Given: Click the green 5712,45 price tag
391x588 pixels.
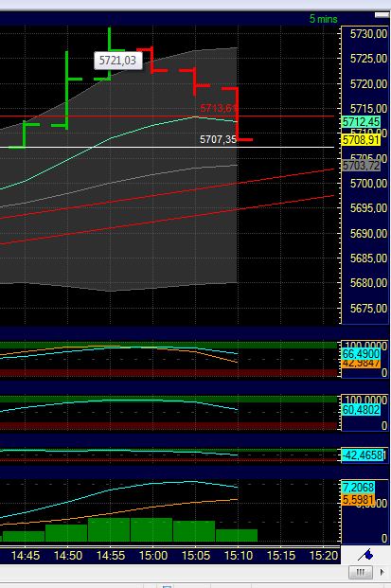Looking at the screenshot, I should coord(362,121).
